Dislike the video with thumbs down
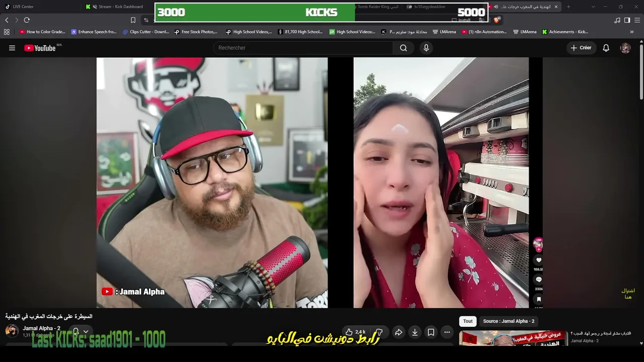This screenshot has height=362, width=644. click(379, 332)
